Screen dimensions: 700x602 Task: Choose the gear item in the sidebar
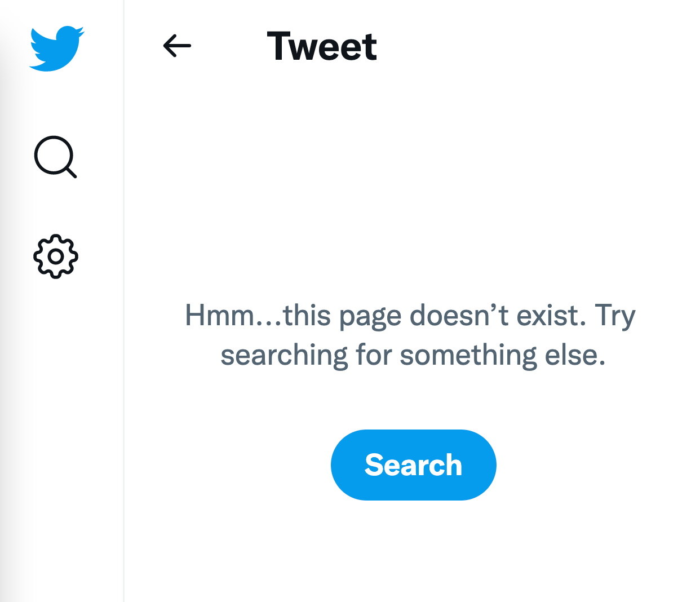click(55, 256)
